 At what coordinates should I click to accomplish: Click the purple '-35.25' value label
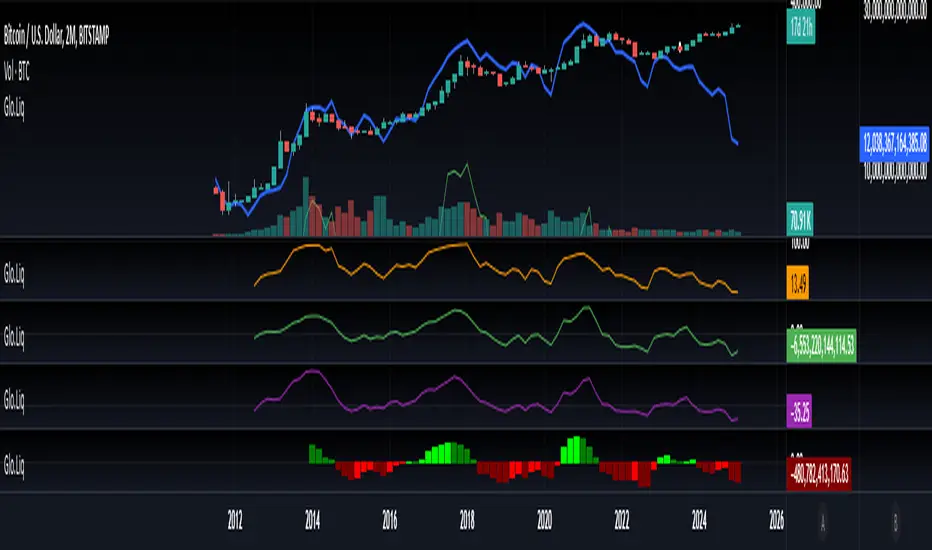click(x=799, y=411)
